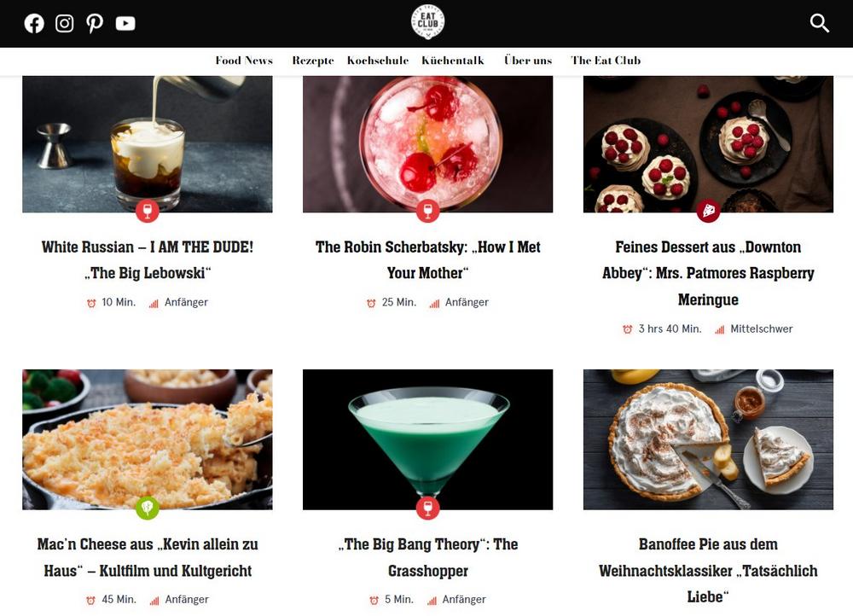The width and height of the screenshot is (853, 616).
Task: Open the Facebook social icon
Action: (x=34, y=23)
